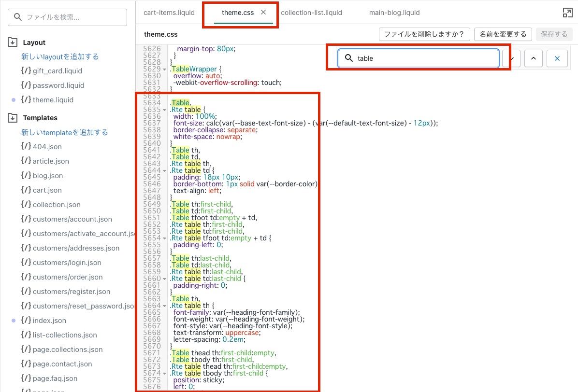Fold code block at line 5654
Image resolution: width=578 pixels, height=392 pixels.
[x=164, y=238]
